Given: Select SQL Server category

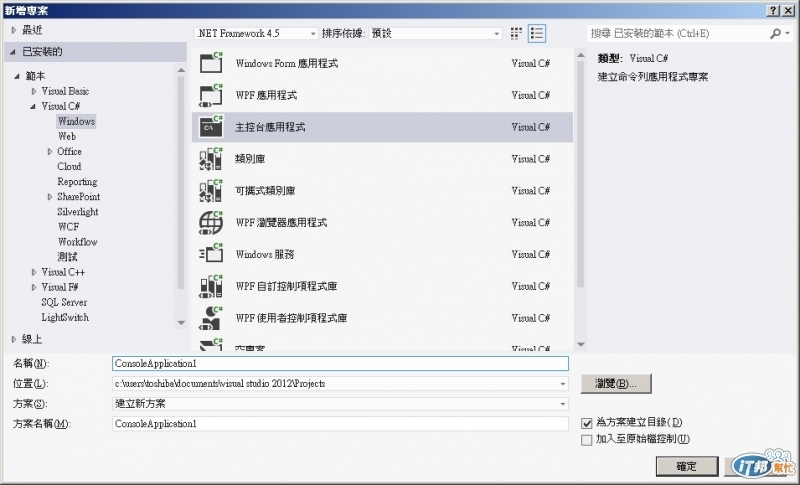Looking at the screenshot, I should coord(64,302).
